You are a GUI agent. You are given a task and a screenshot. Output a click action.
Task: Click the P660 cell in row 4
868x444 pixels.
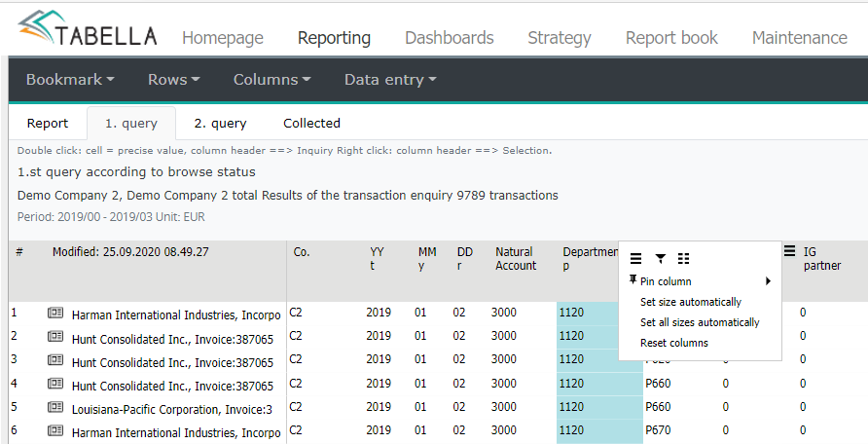pos(658,383)
